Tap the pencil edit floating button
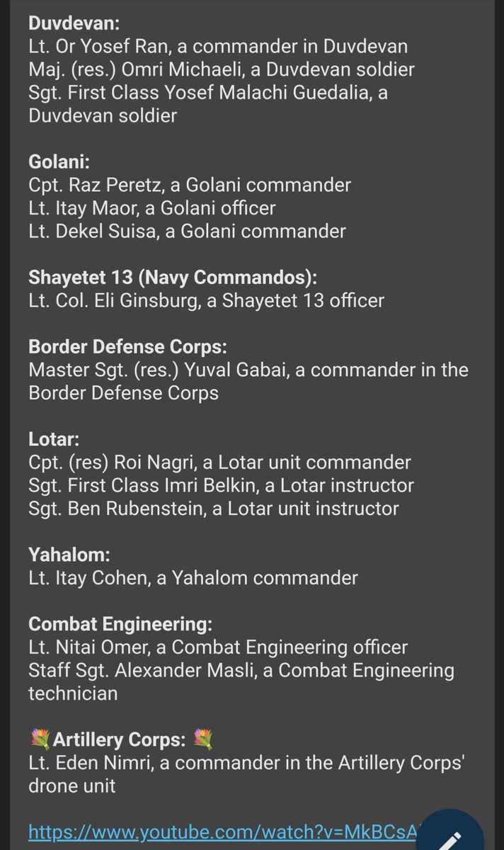The image size is (504, 850). (x=450, y=837)
